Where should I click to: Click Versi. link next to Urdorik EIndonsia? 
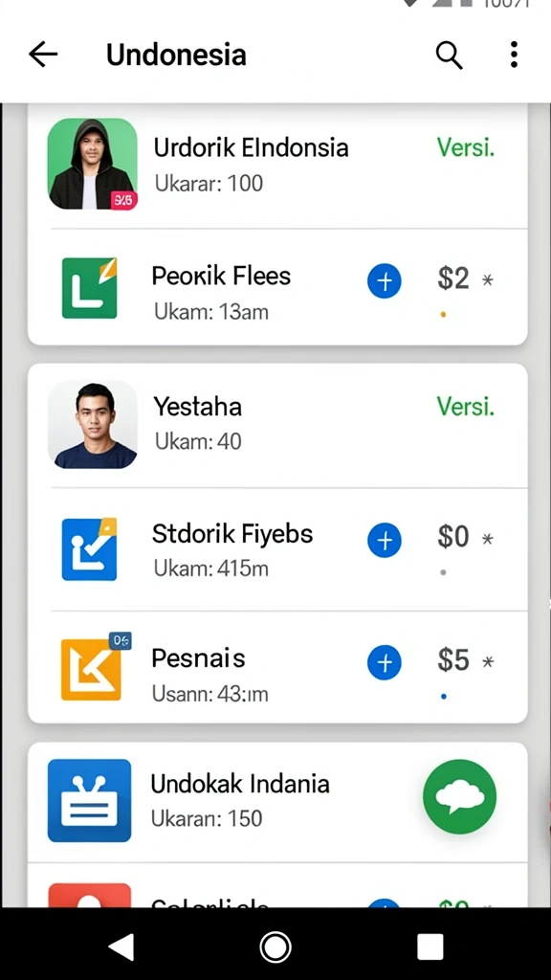(466, 147)
